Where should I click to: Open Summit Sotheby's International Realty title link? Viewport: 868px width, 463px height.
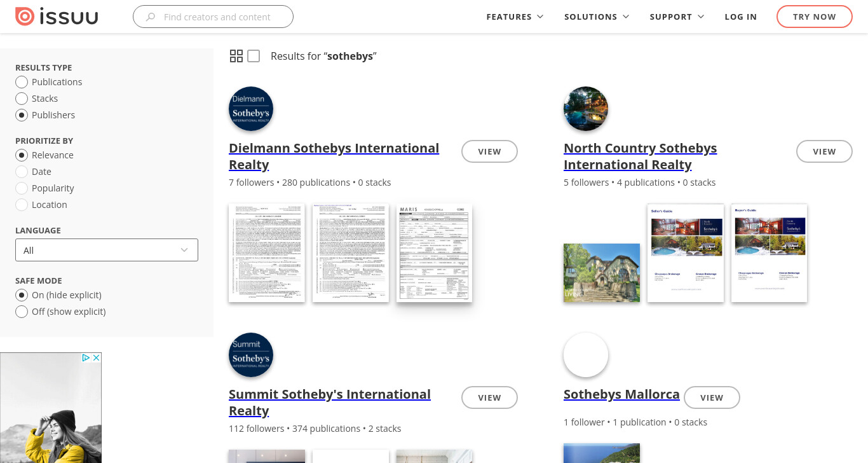[x=330, y=403]
